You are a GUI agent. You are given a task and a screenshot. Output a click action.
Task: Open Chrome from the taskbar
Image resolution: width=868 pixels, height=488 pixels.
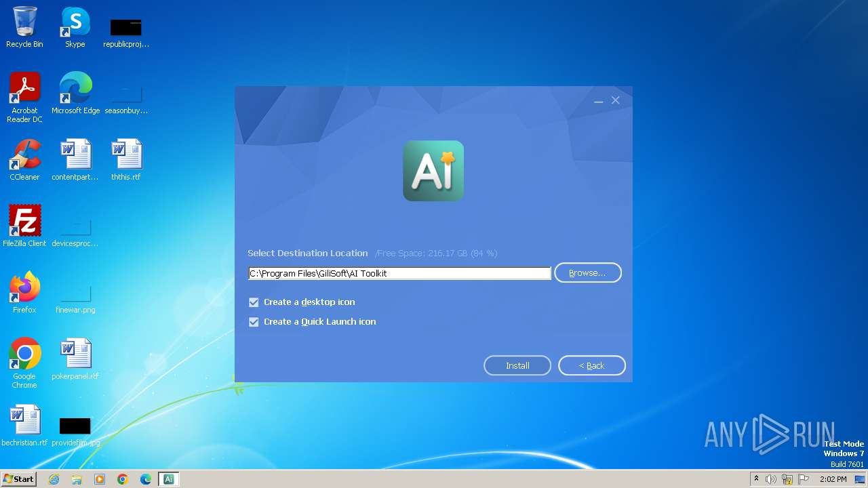click(x=123, y=479)
